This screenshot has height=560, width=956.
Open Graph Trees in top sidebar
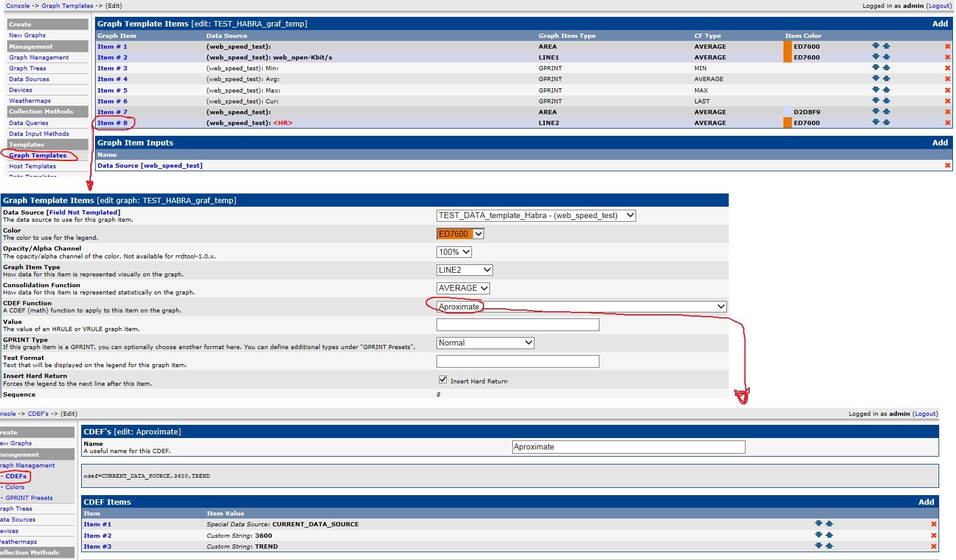(x=27, y=68)
